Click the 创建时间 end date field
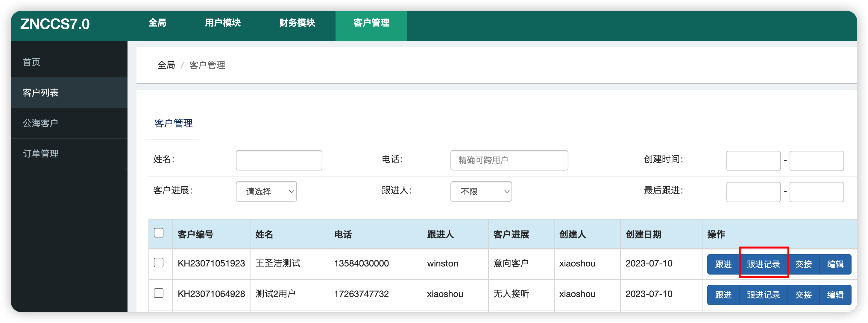 [x=817, y=161]
